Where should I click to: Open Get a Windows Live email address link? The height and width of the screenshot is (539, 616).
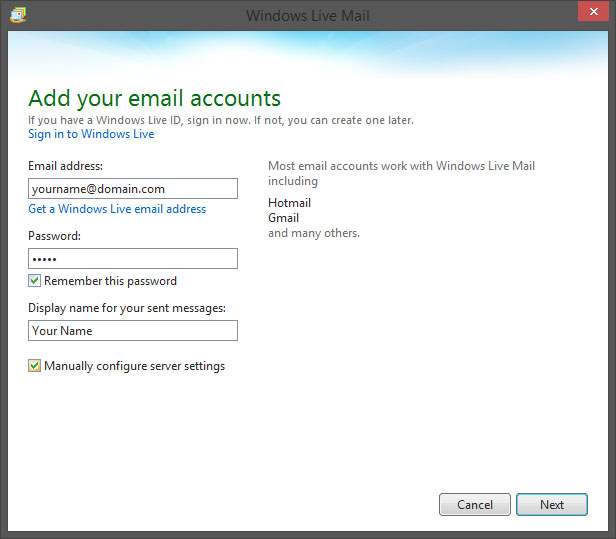tap(117, 209)
